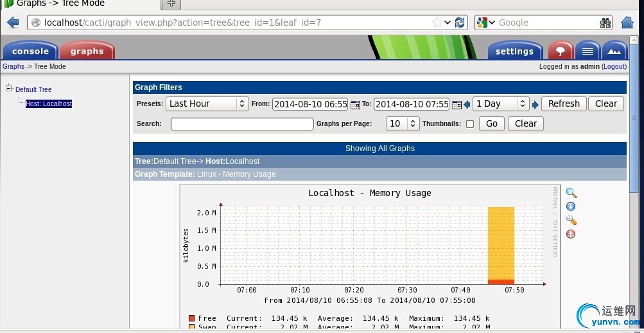
Task: Click the browser address bar URL
Action: pyautogui.click(x=182, y=22)
